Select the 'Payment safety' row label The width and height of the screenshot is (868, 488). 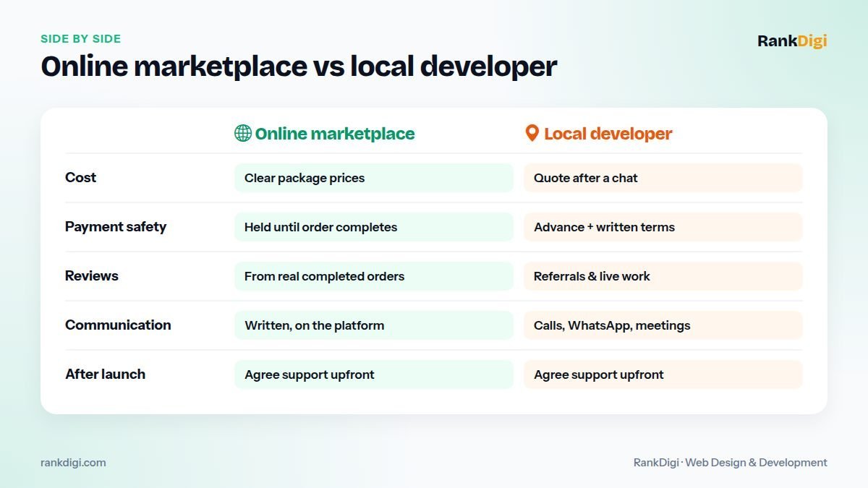pos(116,227)
